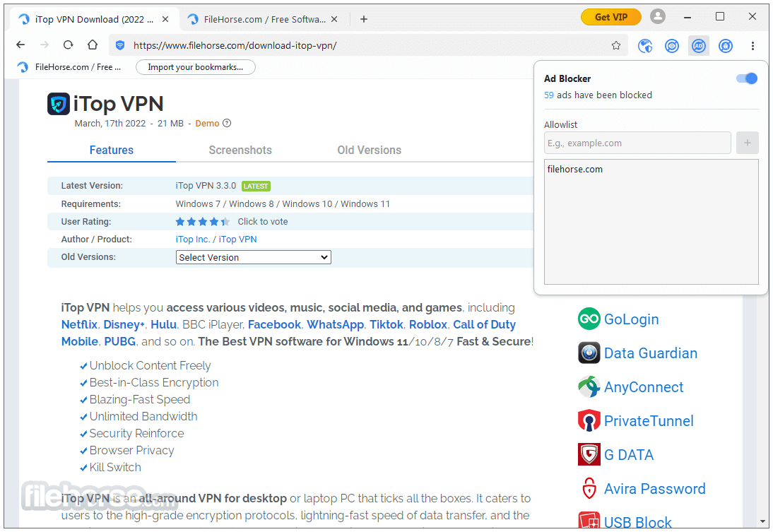Click the toolbar icon right of the AD icon
Viewport: 773px width, 532px height.
pos(725,46)
